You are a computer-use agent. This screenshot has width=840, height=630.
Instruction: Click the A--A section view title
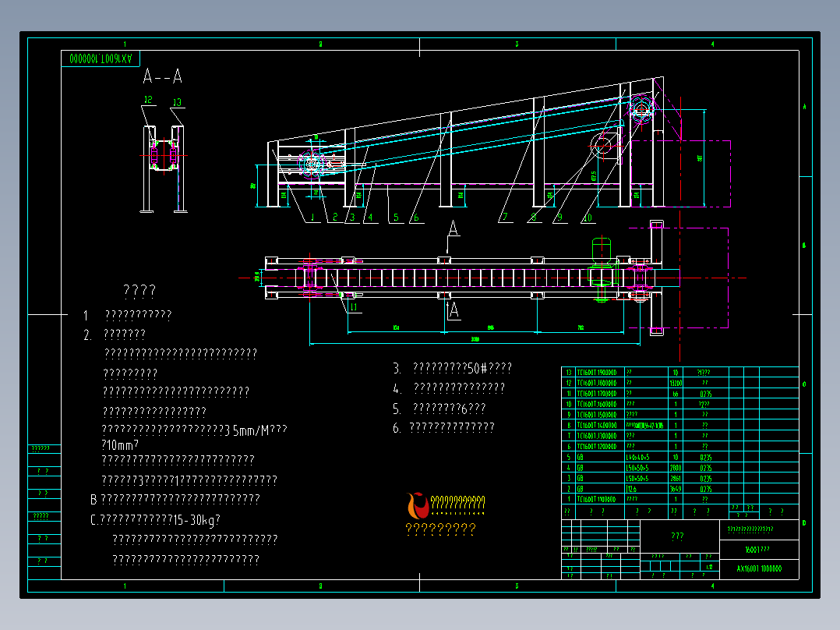(x=162, y=76)
